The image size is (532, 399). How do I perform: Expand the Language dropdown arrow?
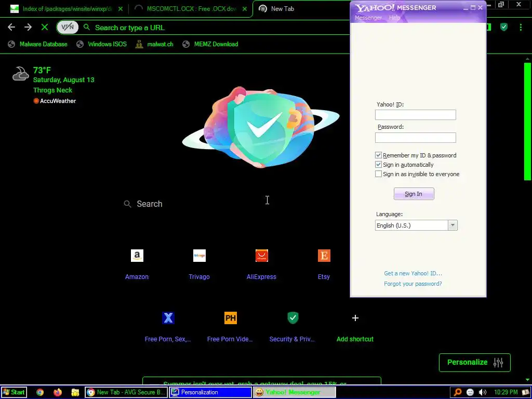click(453, 225)
